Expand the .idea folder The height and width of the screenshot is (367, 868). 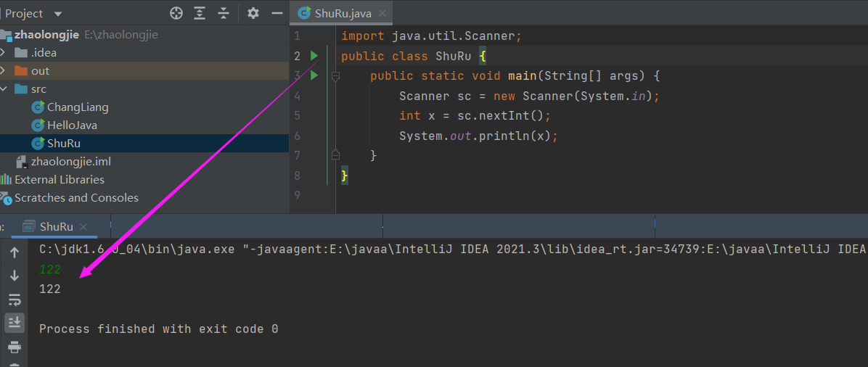pyautogui.click(x=4, y=53)
